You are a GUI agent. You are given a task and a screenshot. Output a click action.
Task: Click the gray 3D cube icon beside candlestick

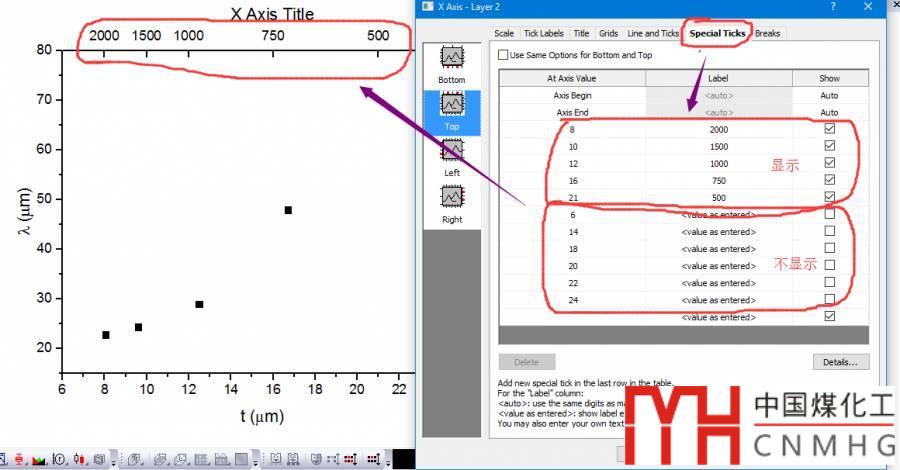pyautogui.click(x=99, y=459)
